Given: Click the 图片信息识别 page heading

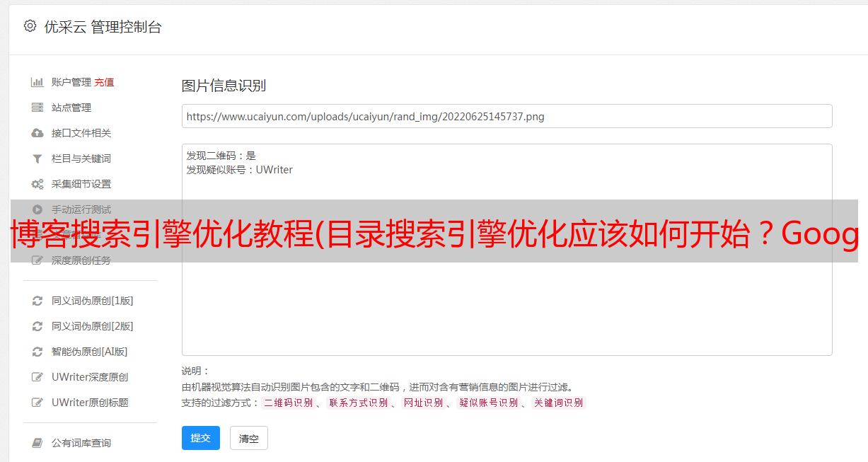Looking at the screenshot, I should 224,86.
